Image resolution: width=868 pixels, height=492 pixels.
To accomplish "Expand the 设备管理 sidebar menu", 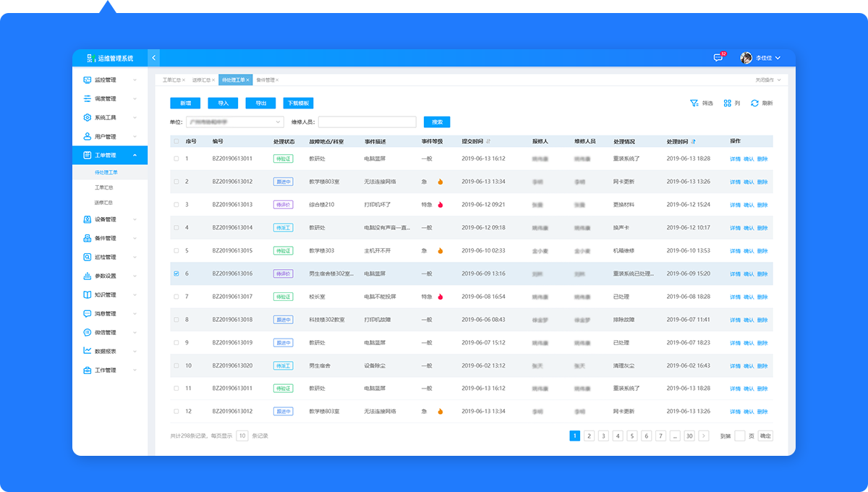I will coord(110,219).
